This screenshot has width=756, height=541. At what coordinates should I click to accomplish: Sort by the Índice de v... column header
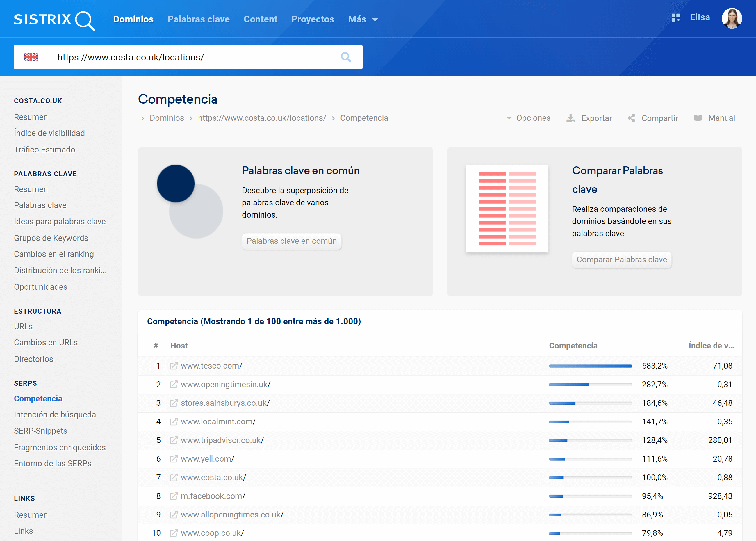[711, 346]
